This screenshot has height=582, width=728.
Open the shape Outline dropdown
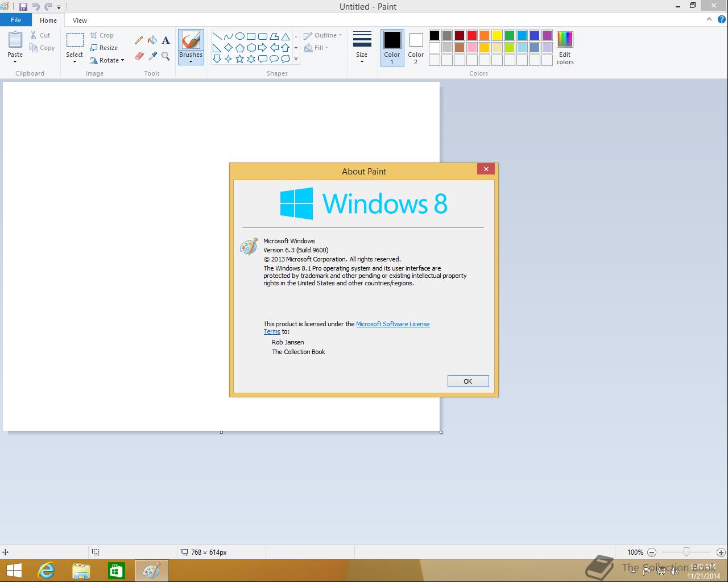322,35
